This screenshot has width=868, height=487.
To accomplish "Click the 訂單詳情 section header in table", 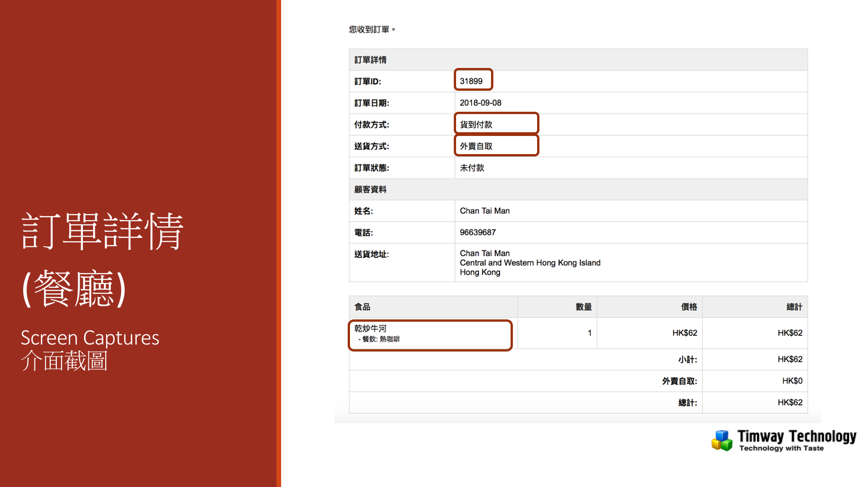I will [x=370, y=60].
